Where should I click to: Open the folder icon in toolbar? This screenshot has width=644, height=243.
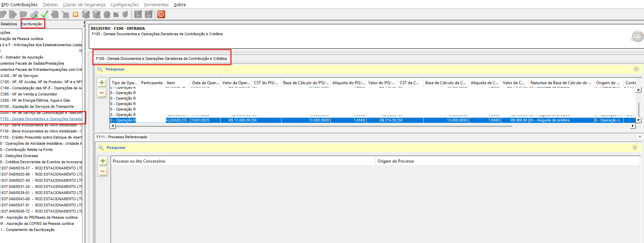[x=24, y=14]
